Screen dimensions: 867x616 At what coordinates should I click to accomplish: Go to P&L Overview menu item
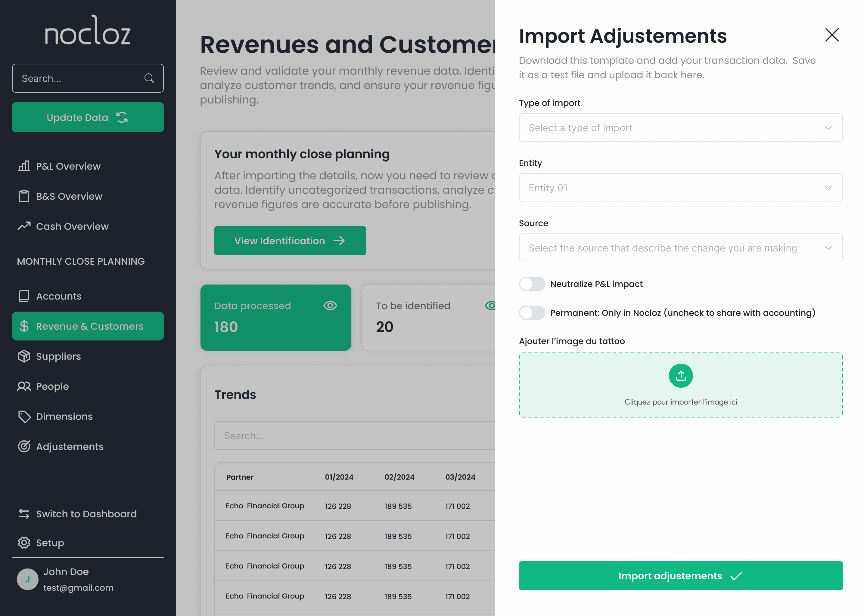click(x=68, y=166)
